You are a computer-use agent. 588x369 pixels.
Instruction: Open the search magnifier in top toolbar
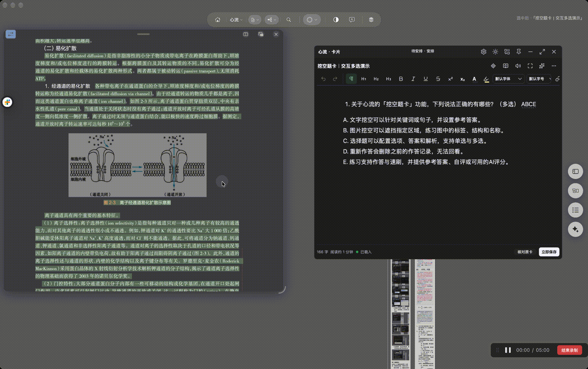(x=289, y=20)
